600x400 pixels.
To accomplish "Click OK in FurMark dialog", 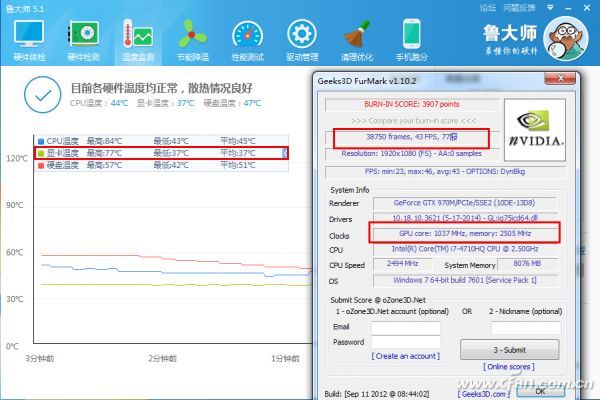I will (540, 391).
